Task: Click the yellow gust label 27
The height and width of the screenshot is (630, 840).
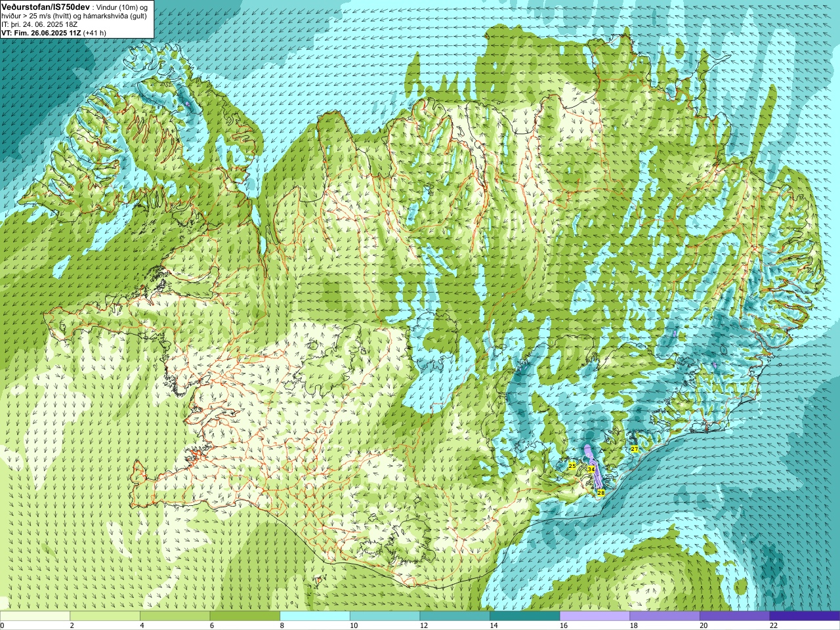Action: (635, 449)
